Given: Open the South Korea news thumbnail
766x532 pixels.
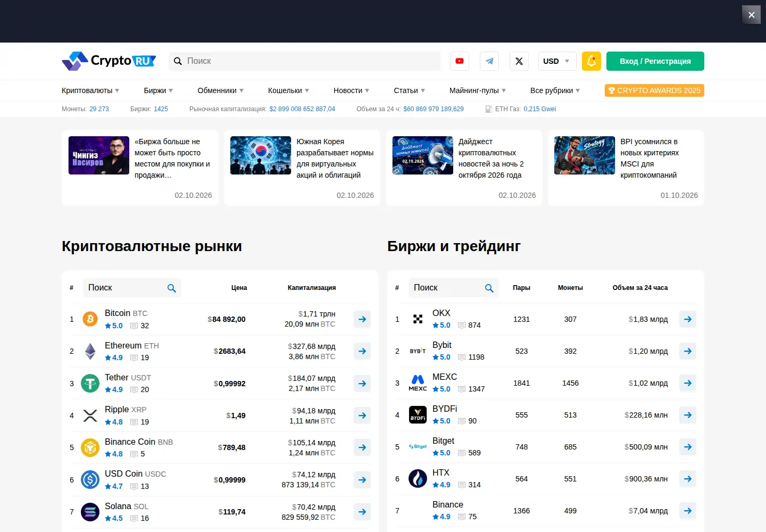Looking at the screenshot, I should click(261, 155).
